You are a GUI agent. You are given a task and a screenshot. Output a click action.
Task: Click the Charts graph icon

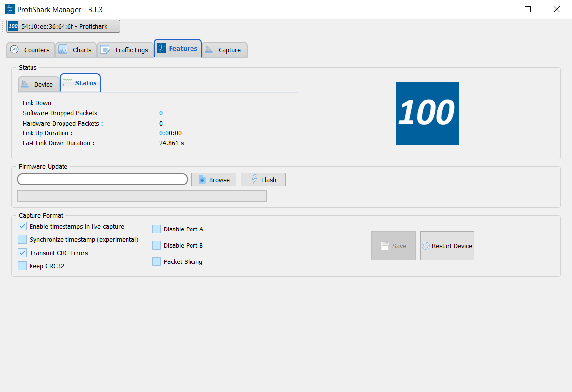click(63, 49)
